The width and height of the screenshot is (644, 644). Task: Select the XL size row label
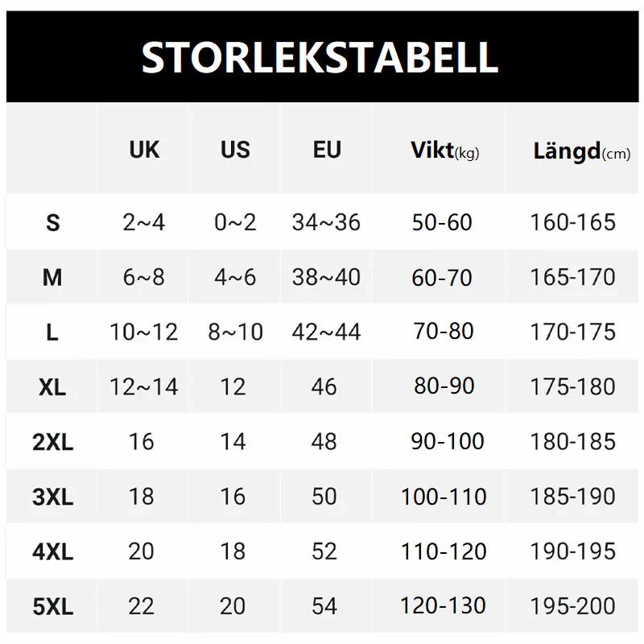click(52, 387)
